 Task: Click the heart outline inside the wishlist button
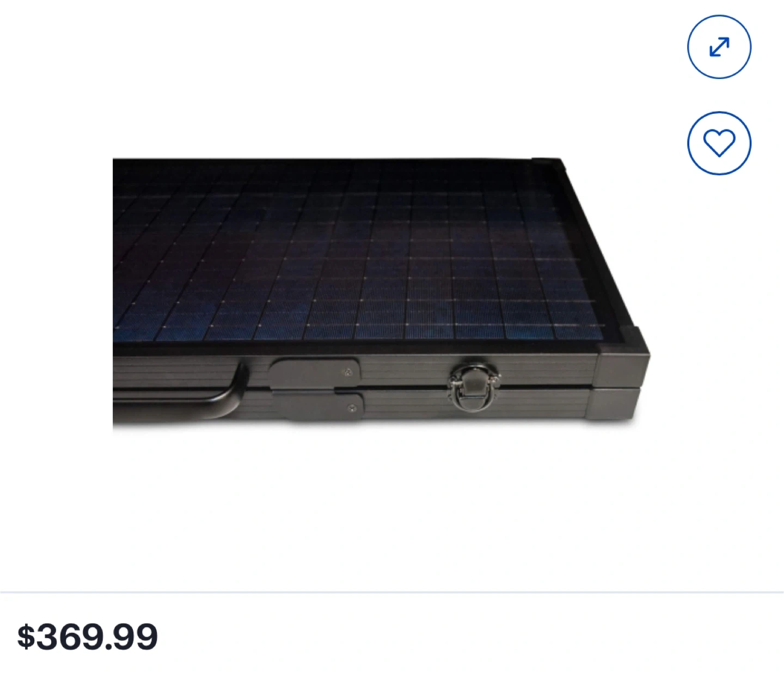[x=719, y=143]
